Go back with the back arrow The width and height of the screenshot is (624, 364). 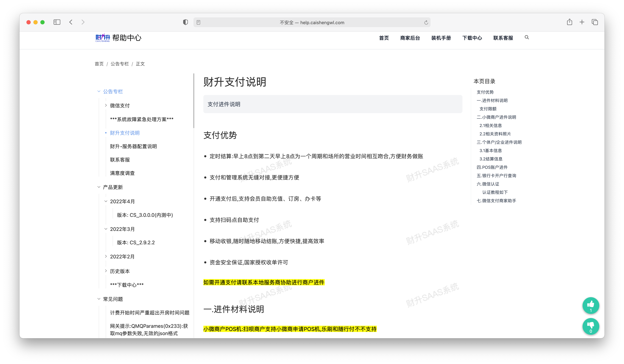[71, 22]
